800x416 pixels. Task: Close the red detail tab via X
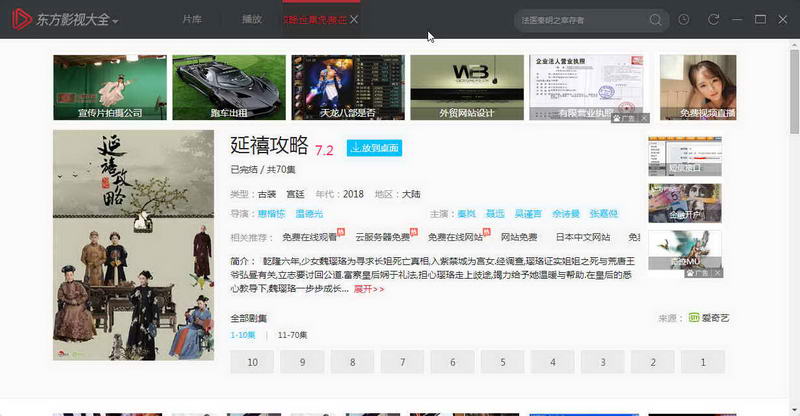[x=354, y=19]
